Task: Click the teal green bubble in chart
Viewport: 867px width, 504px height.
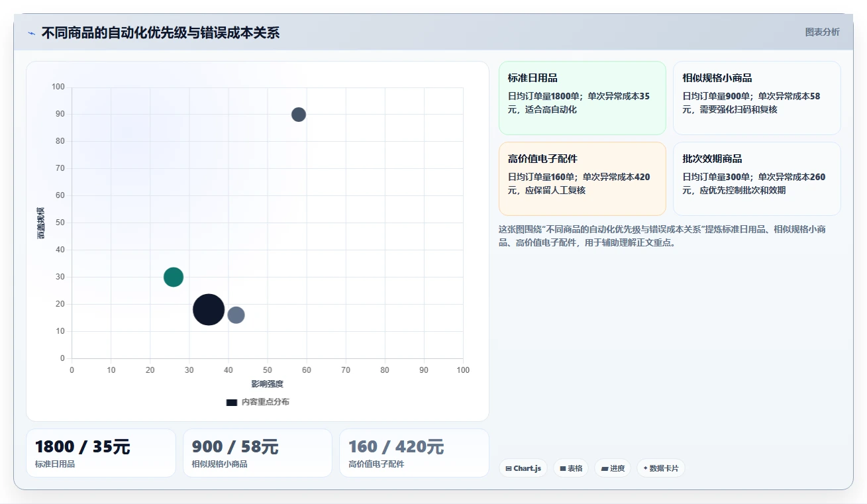Action: click(x=174, y=277)
